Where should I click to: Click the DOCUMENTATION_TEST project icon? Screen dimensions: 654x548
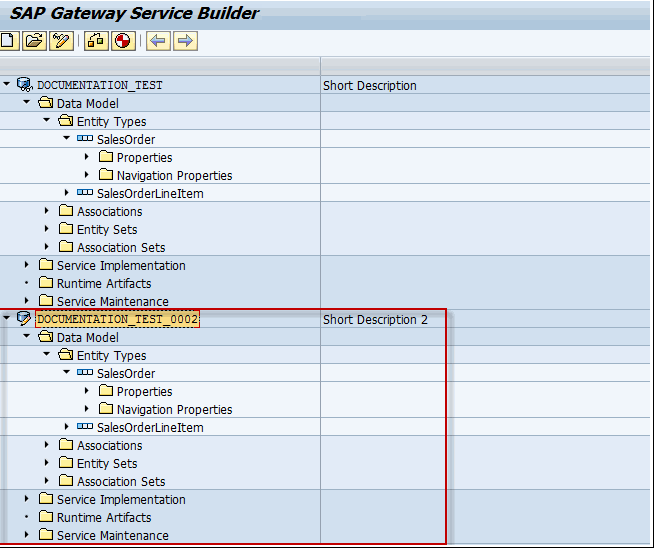pyautogui.click(x=25, y=85)
